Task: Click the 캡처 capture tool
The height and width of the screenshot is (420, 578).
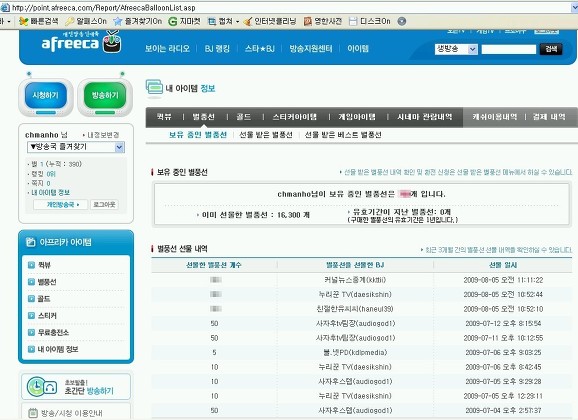Action: click(220, 21)
